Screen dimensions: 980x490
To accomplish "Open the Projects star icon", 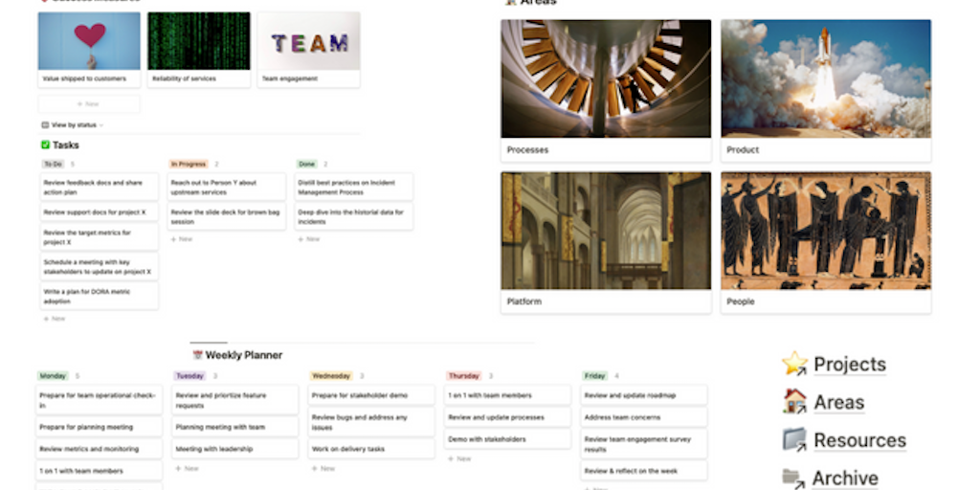I will click(x=795, y=363).
